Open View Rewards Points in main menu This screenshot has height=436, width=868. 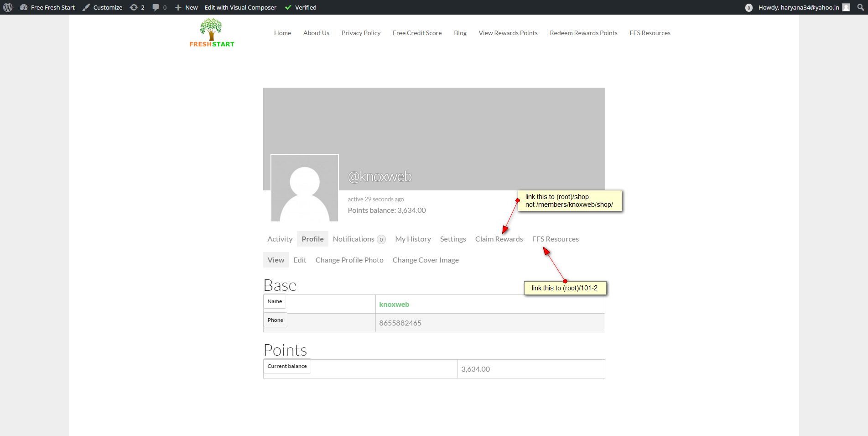pos(508,33)
